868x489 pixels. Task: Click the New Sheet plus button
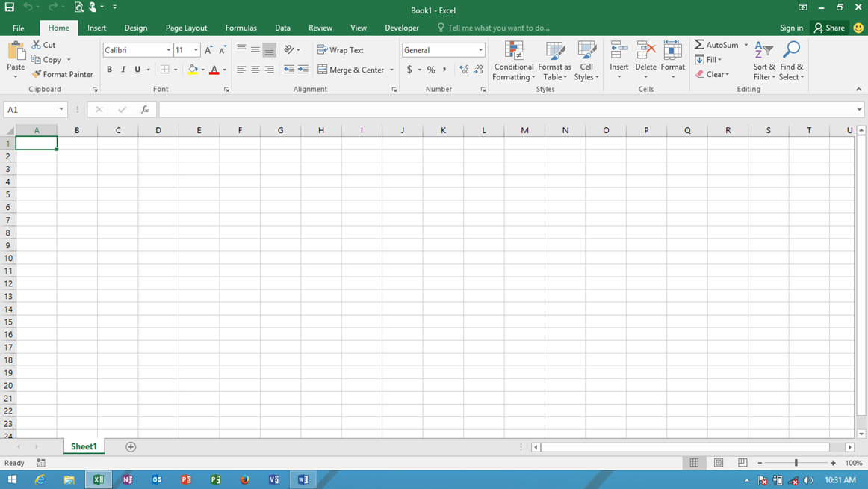(130, 446)
